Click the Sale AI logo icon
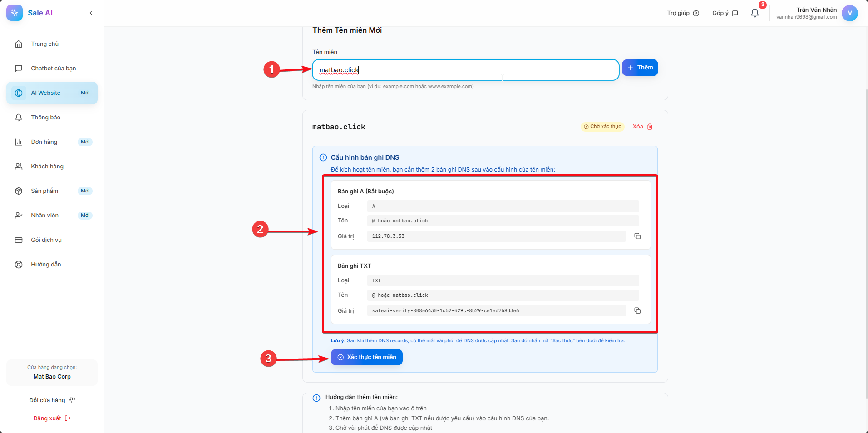The height and width of the screenshot is (433, 868). [x=15, y=13]
